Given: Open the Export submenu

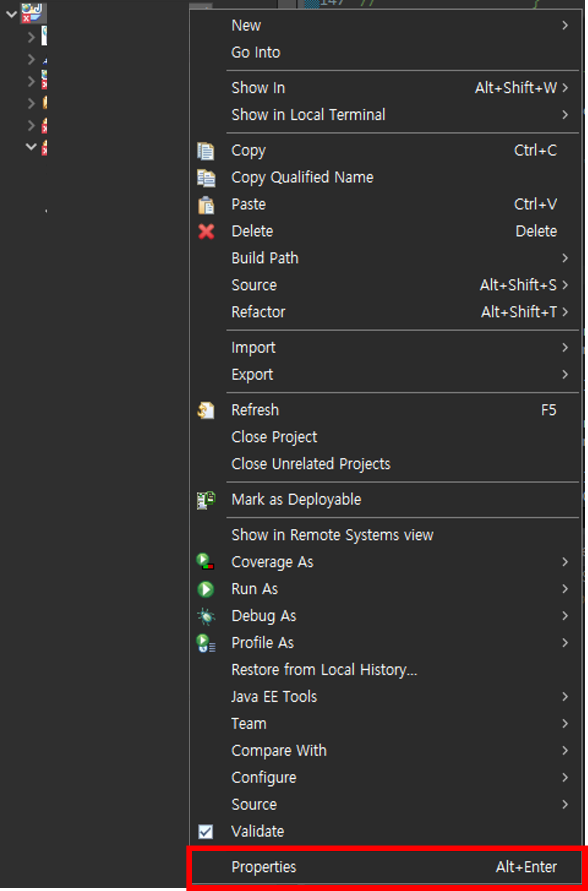Looking at the screenshot, I should click(386, 375).
